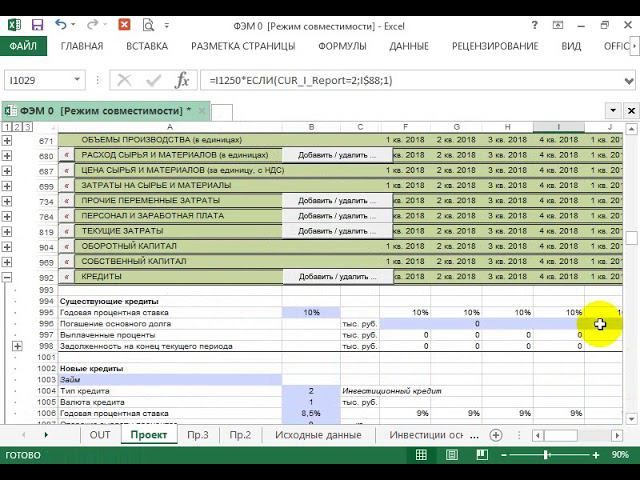Open Print Preview from quick access toolbar
The image size is (640, 480).
click(148, 25)
